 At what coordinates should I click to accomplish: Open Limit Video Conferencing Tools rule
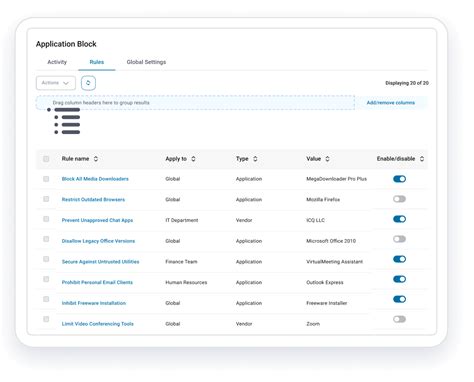98,324
